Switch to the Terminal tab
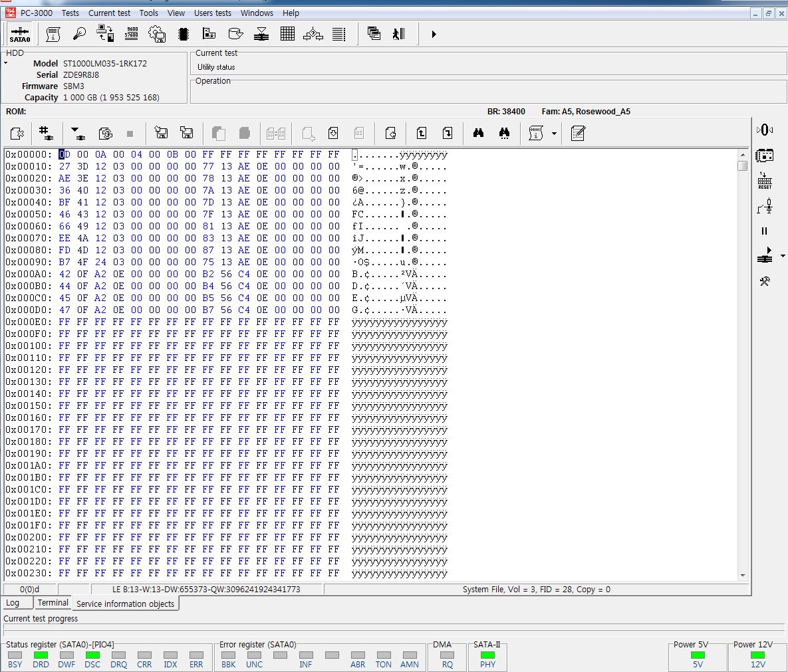 coord(53,603)
